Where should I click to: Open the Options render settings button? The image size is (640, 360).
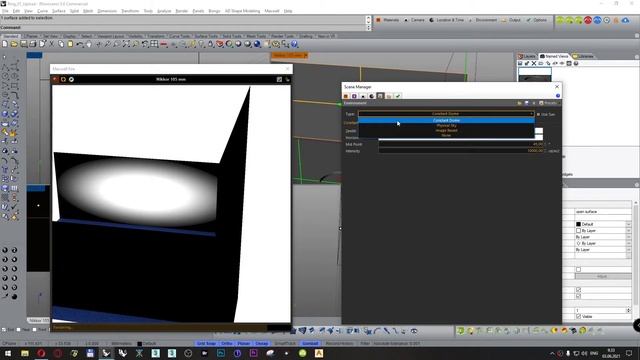coord(537,20)
